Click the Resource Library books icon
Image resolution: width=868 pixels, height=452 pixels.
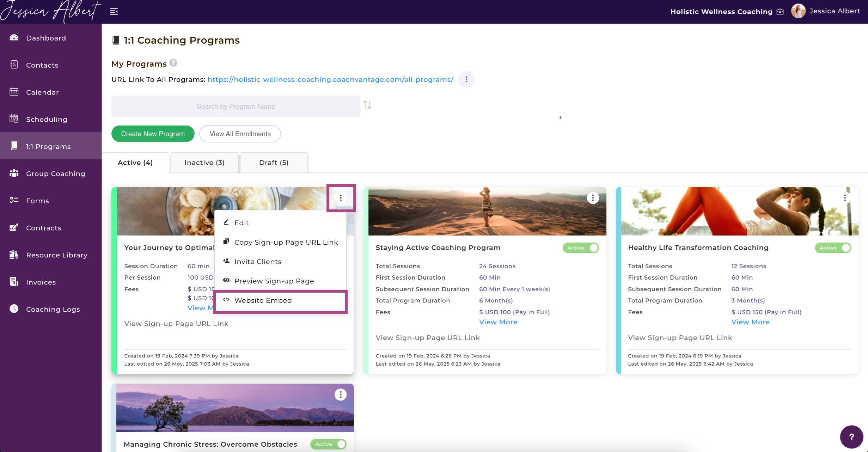(x=14, y=255)
